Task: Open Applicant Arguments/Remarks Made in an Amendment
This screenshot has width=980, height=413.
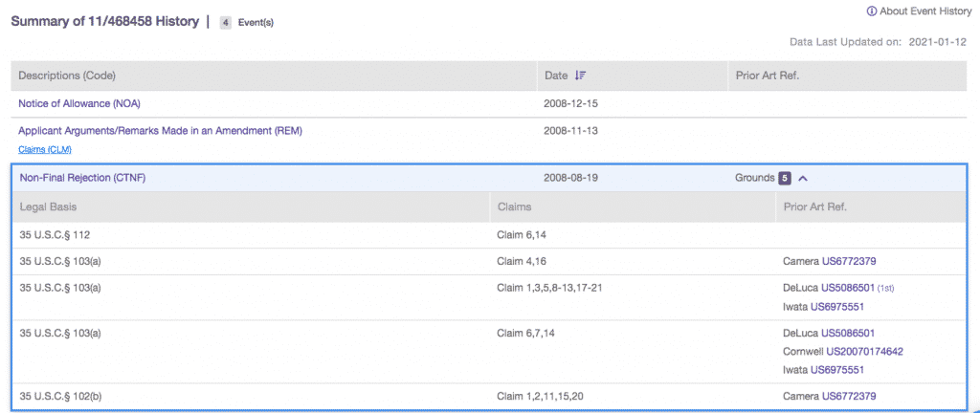Action: point(160,130)
